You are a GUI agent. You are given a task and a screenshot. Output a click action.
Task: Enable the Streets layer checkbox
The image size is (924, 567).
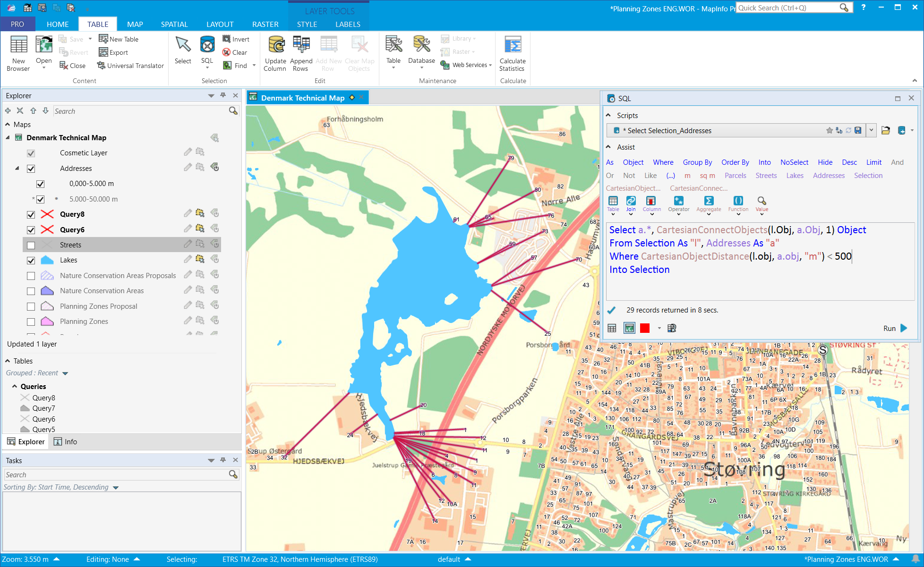(31, 245)
